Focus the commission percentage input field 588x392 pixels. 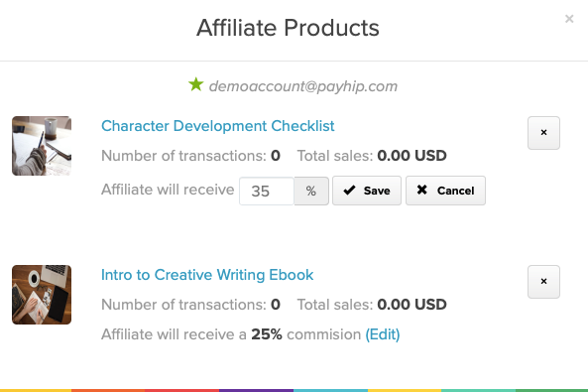pyautogui.click(x=267, y=192)
